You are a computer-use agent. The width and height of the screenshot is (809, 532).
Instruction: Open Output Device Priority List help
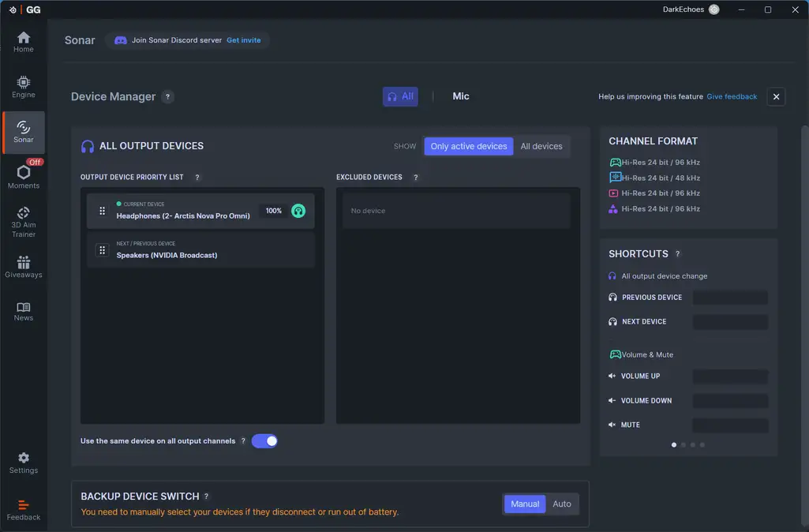[197, 178]
